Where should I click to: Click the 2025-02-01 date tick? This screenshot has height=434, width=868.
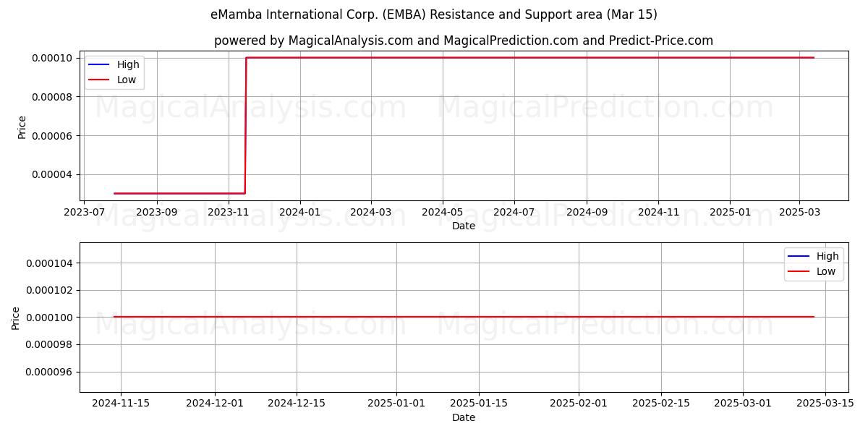[578, 404]
